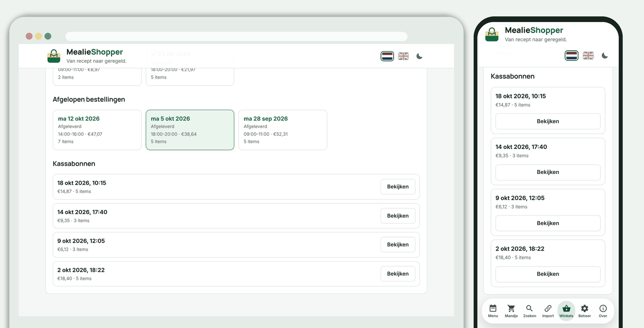Open Beheer settings tab in phone nav

click(585, 311)
